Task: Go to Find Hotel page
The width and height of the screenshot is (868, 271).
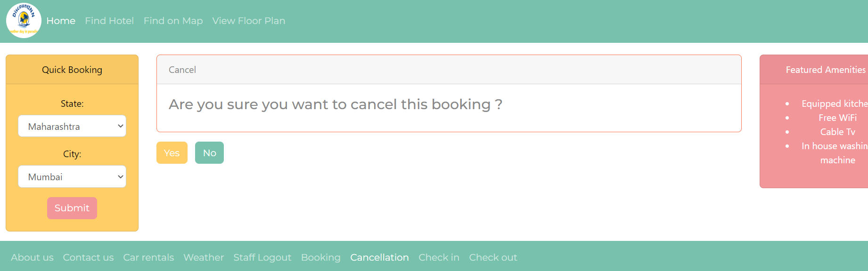Action: point(109,21)
